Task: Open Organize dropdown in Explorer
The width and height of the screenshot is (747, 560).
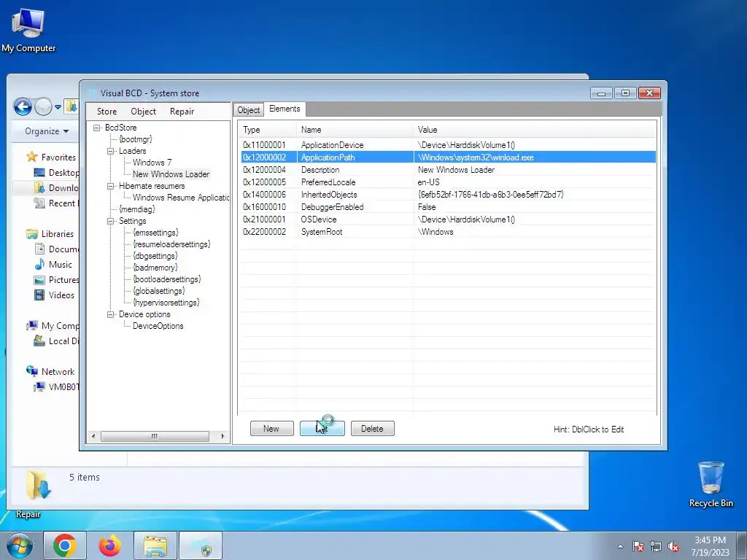Action: point(46,131)
